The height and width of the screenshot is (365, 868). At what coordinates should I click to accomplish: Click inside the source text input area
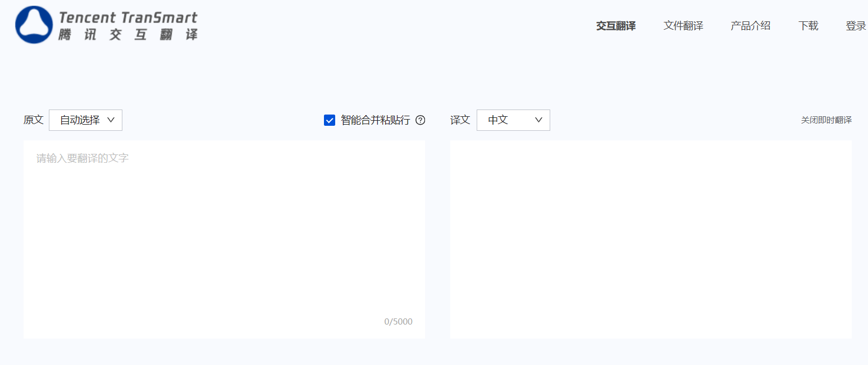pos(225,225)
